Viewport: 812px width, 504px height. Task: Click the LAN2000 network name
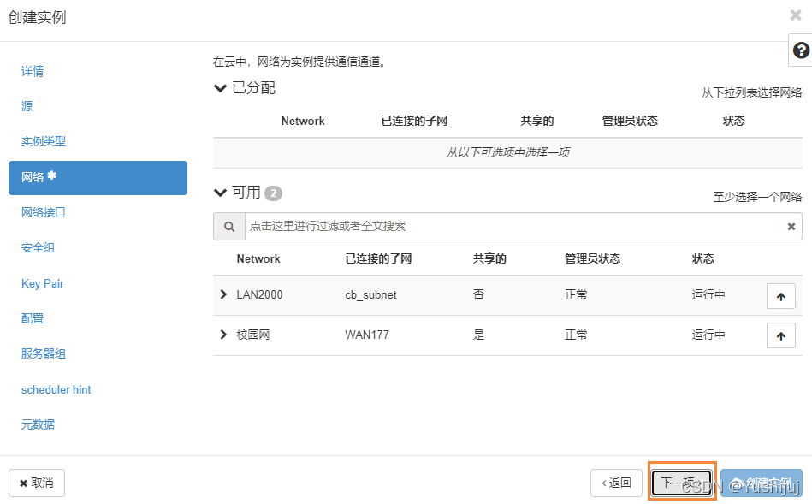click(259, 294)
